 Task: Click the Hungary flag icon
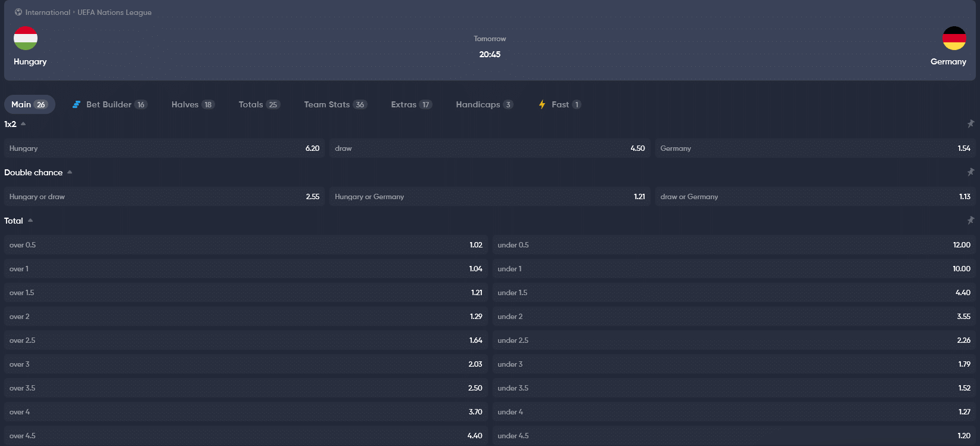click(26, 38)
